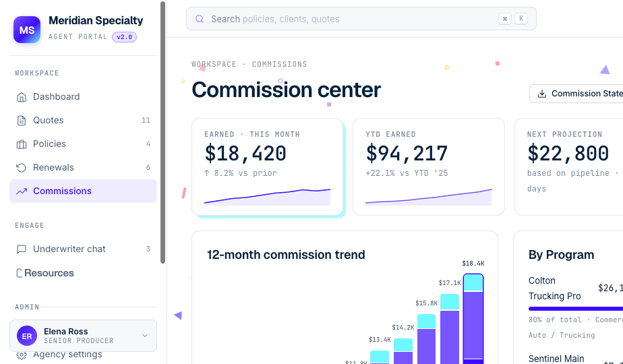
Task: Click the MS Meridian Specialty logo
Action: [x=27, y=30]
